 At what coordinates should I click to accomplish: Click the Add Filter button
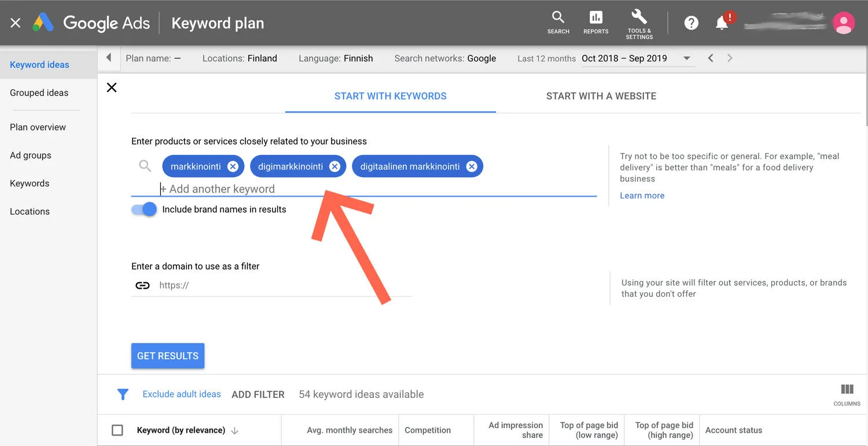[x=258, y=395]
